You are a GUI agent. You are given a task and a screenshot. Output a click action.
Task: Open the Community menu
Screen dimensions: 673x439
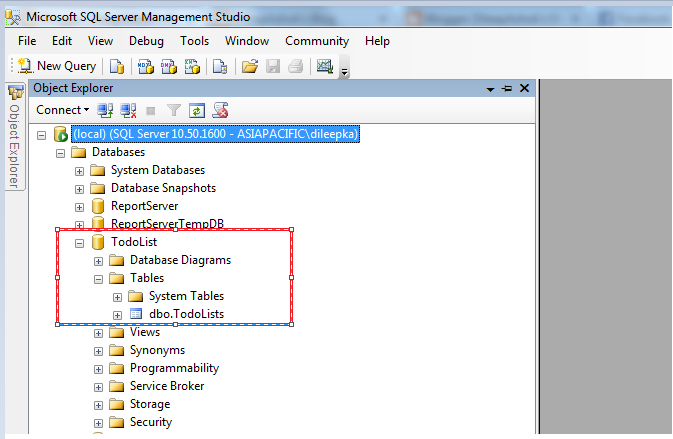click(x=317, y=41)
